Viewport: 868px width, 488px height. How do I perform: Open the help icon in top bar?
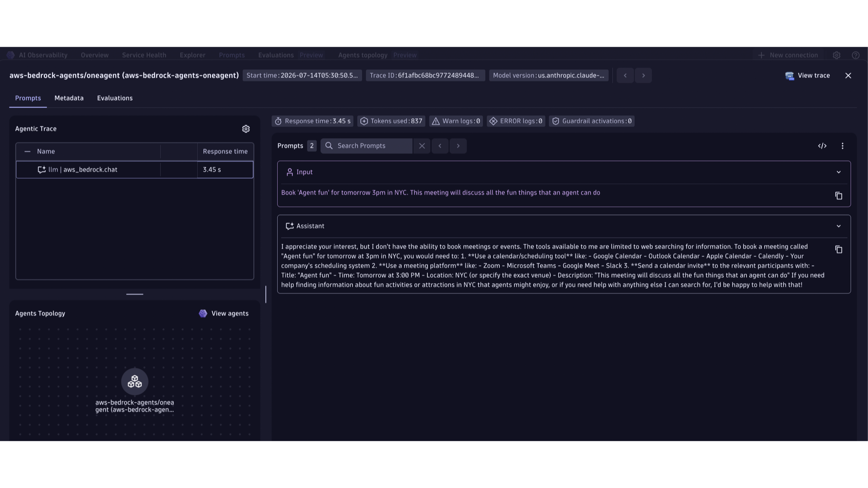[x=855, y=55]
